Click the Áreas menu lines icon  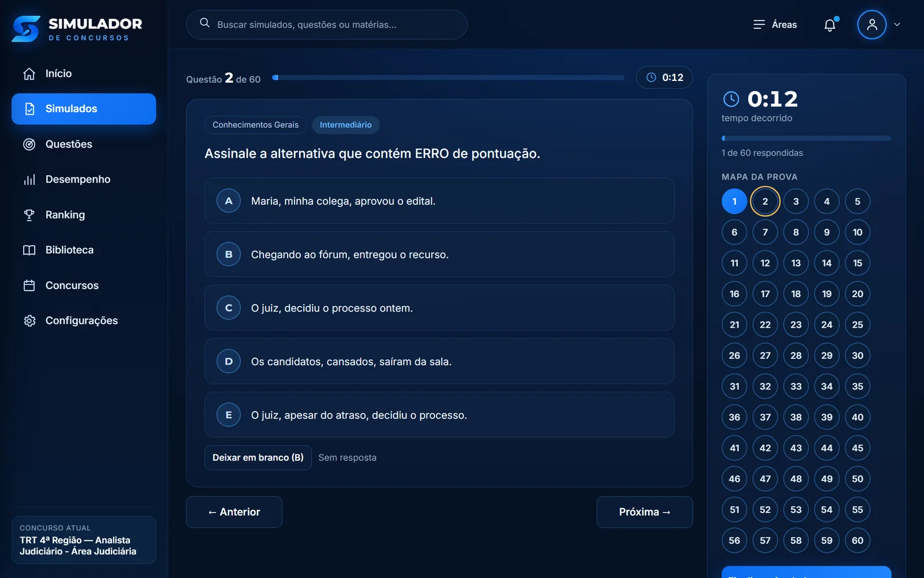pos(759,24)
